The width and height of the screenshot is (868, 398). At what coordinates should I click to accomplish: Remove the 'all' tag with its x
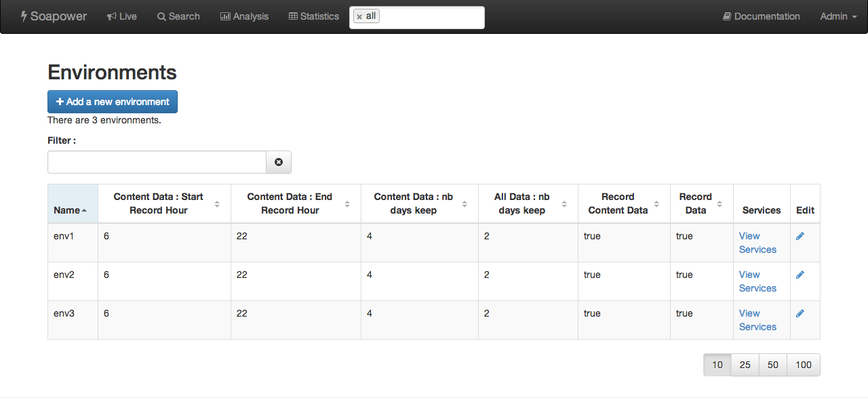(359, 17)
